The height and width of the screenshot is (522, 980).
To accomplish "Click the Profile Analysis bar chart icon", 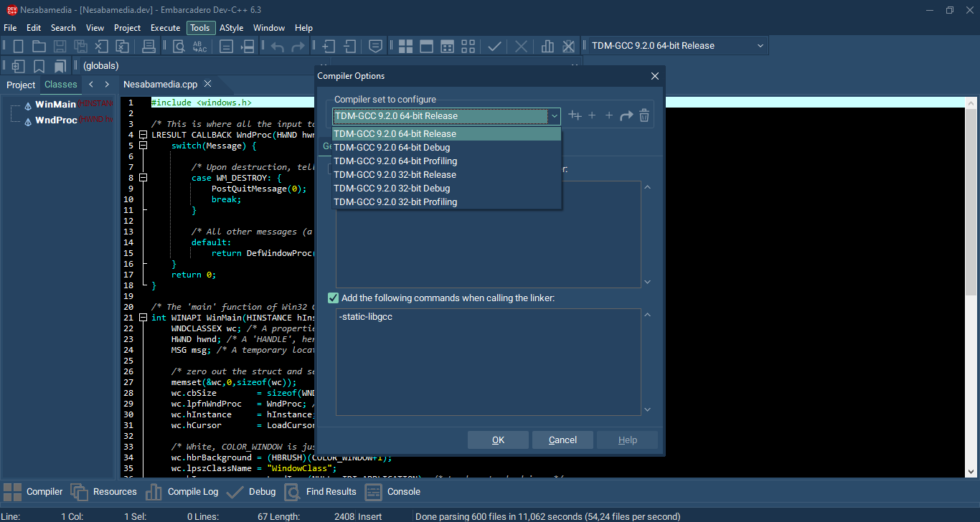I will coord(547,47).
